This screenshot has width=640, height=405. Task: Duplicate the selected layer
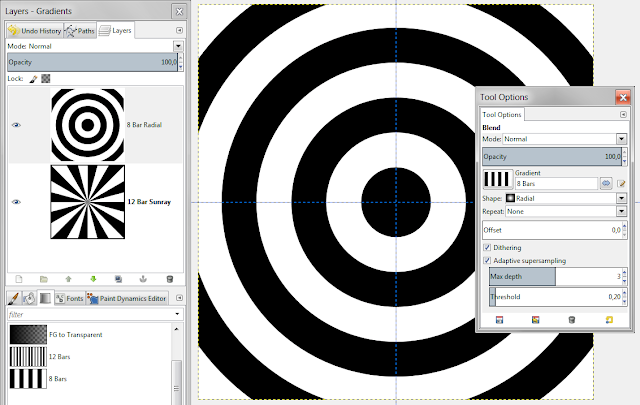point(118,279)
